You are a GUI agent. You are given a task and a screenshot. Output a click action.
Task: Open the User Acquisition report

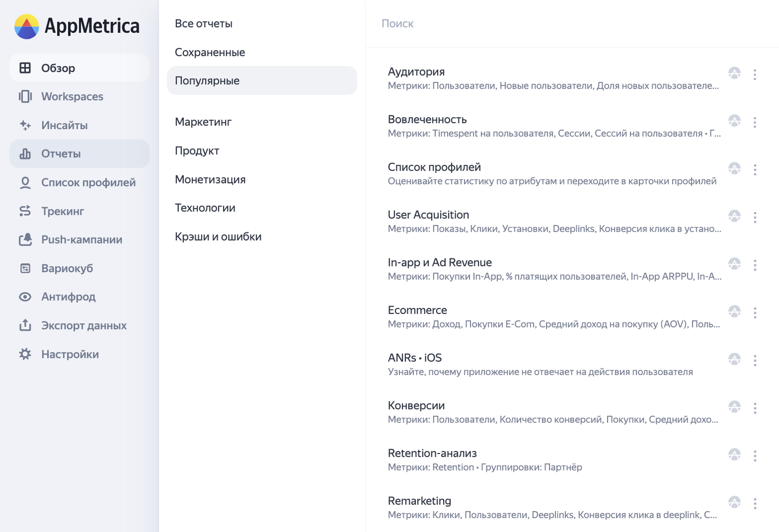(x=428, y=215)
